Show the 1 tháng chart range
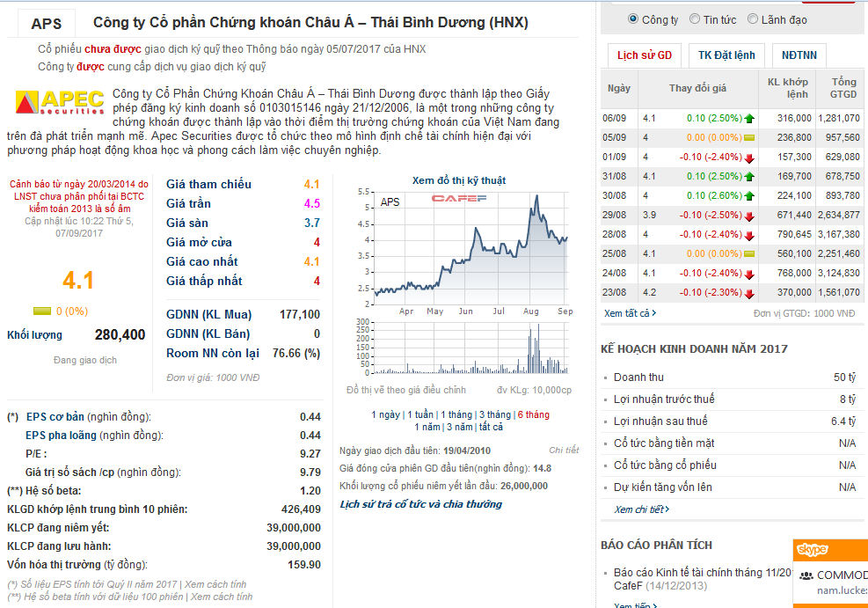The image size is (868, 608). [456, 414]
